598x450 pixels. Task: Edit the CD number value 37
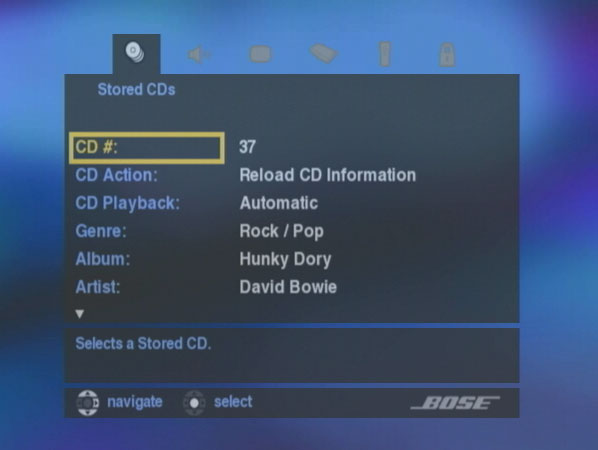(x=247, y=147)
